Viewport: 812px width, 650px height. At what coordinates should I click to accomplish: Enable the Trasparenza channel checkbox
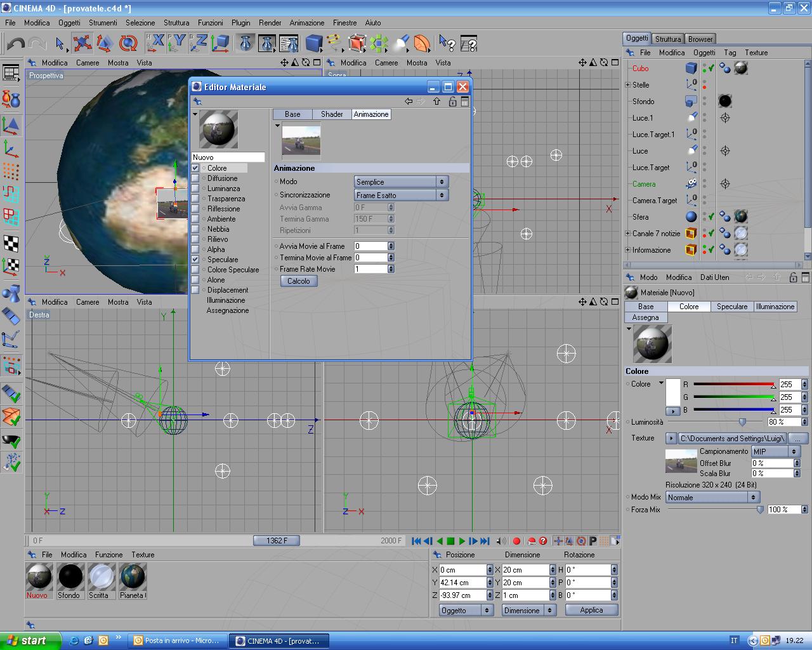[x=195, y=199]
